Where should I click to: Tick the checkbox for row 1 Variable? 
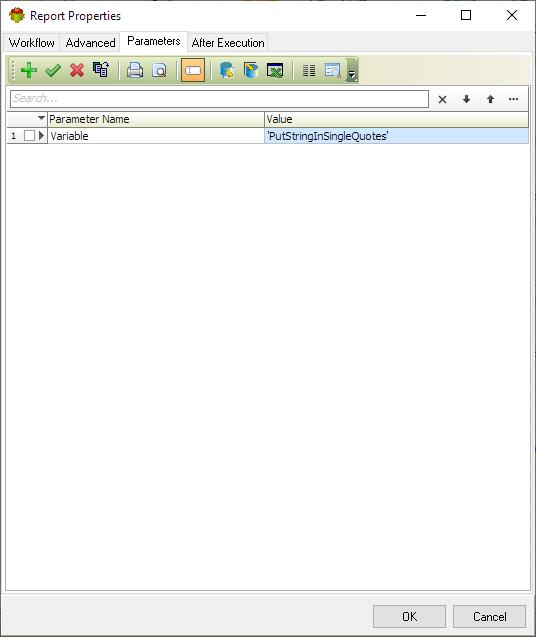pos(29,136)
